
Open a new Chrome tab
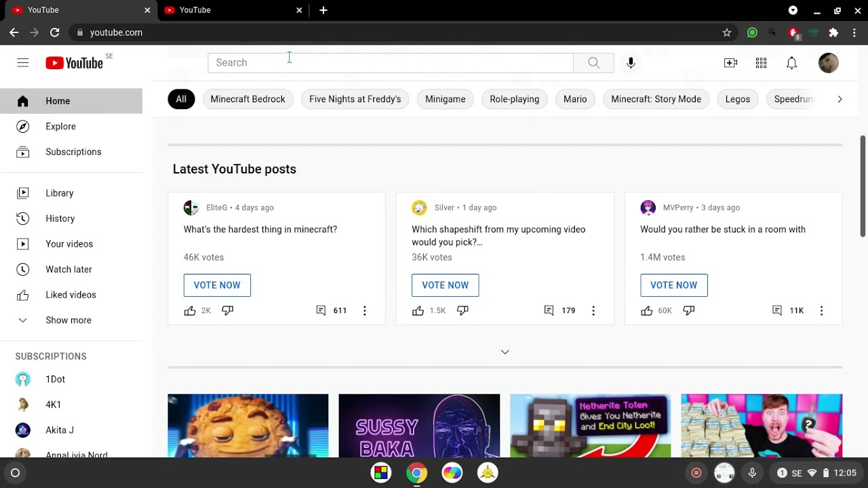click(323, 10)
